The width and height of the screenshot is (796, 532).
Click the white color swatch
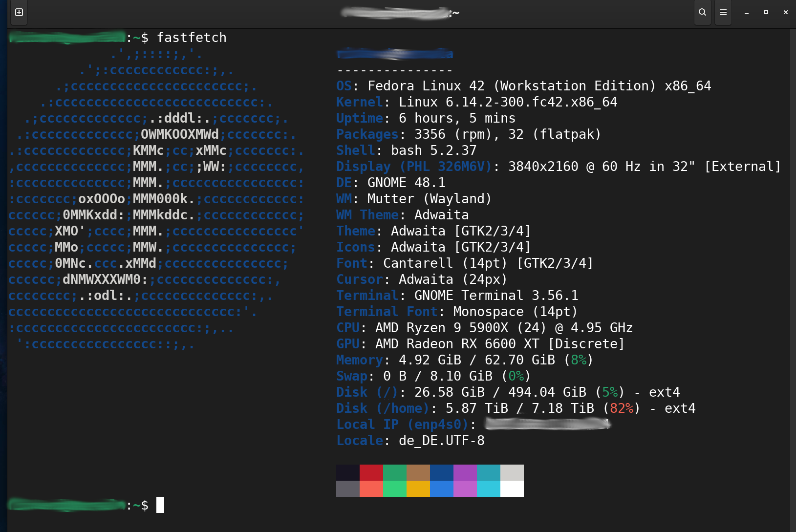coord(512,489)
